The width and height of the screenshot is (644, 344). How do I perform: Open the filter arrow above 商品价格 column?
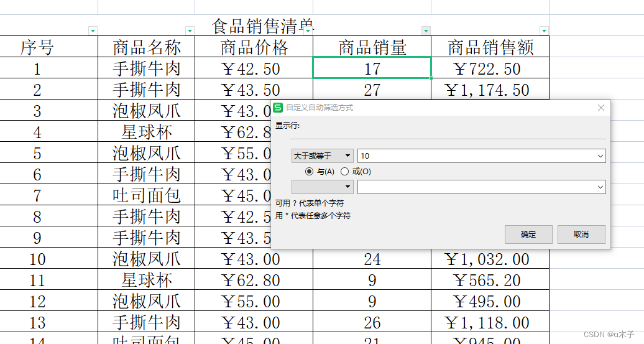[308, 31]
